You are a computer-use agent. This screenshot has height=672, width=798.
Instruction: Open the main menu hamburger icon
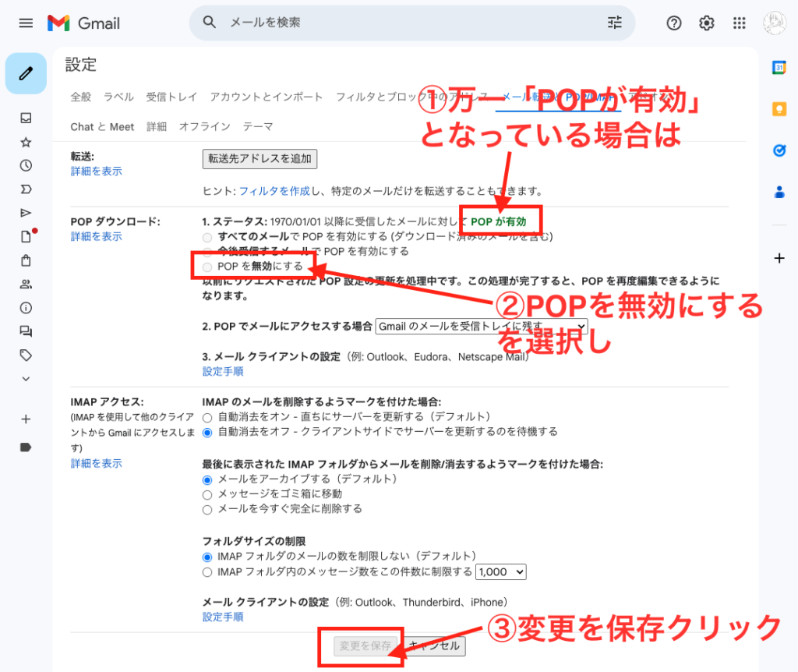[x=26, y=23]
